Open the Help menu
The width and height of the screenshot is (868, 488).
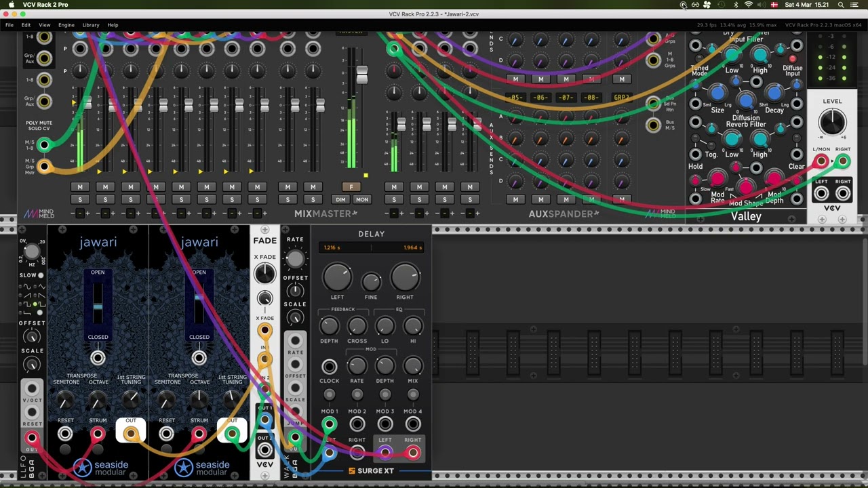coord(113,25)
